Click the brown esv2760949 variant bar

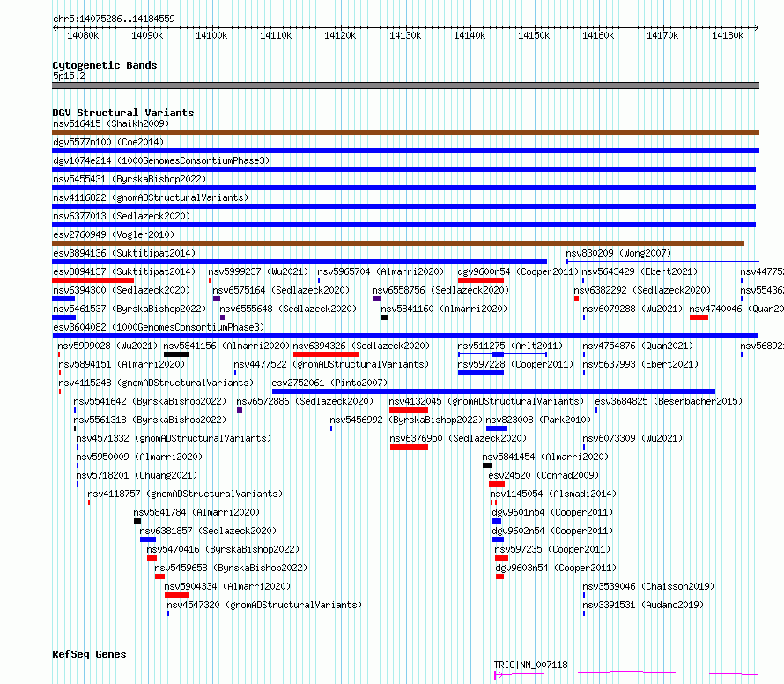[x=398, y=243]
